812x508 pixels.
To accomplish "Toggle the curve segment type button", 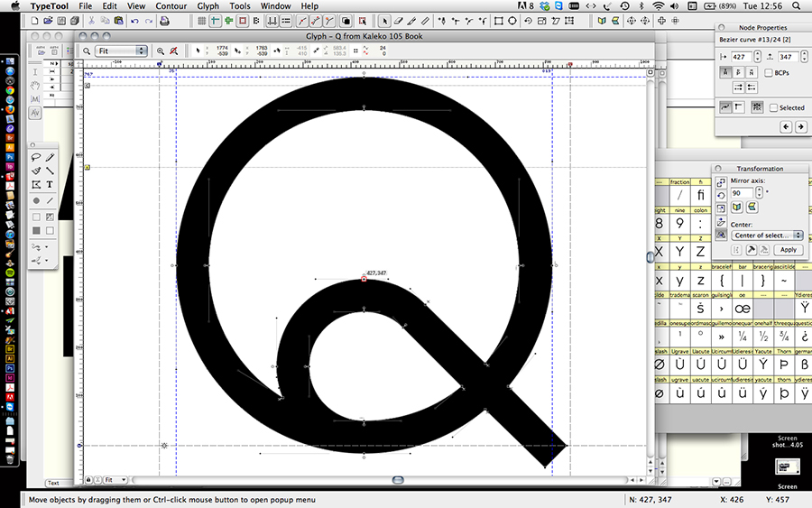I will [725, 107].
